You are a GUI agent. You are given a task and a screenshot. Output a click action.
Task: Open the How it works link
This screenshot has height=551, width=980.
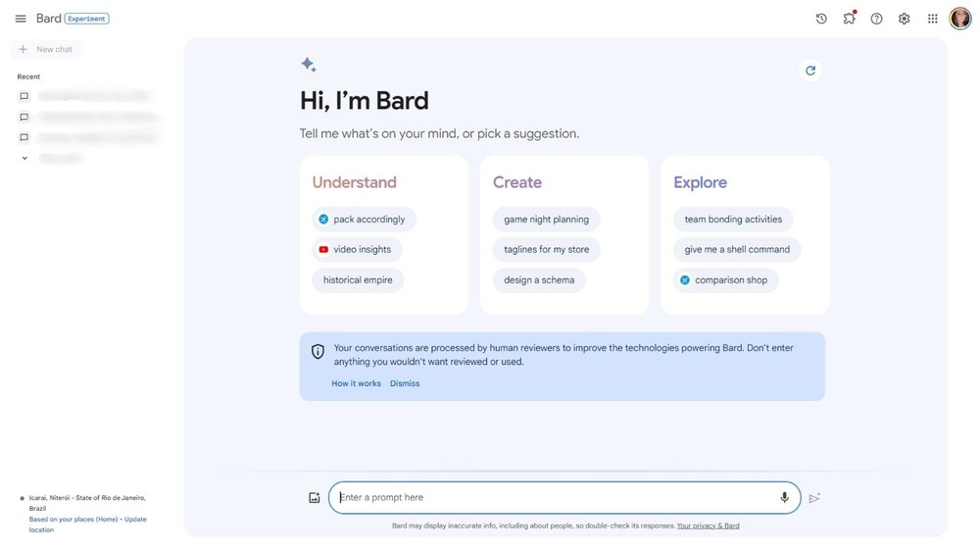(x=356, y=383)
